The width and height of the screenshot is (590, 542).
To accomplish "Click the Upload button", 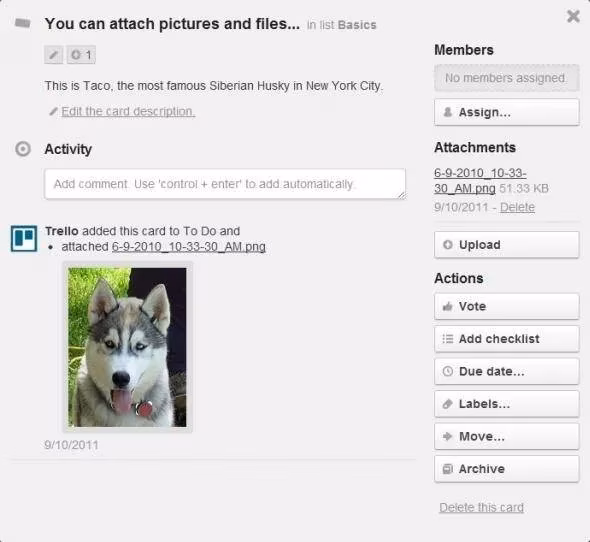I will pos(506,245).
